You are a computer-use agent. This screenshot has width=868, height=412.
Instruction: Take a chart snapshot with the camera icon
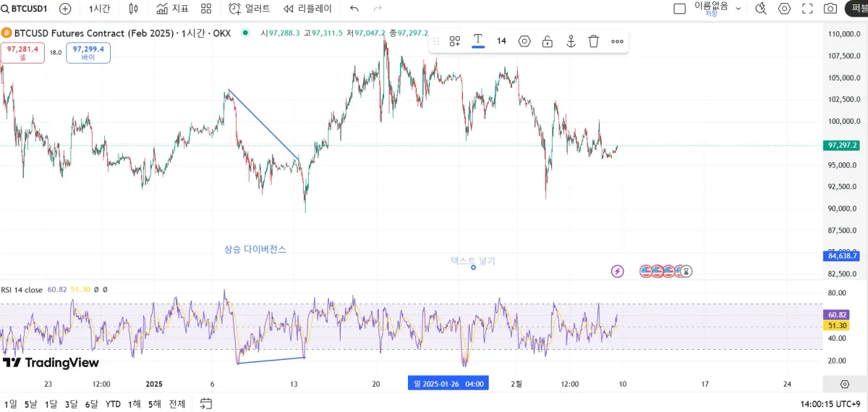831,9
